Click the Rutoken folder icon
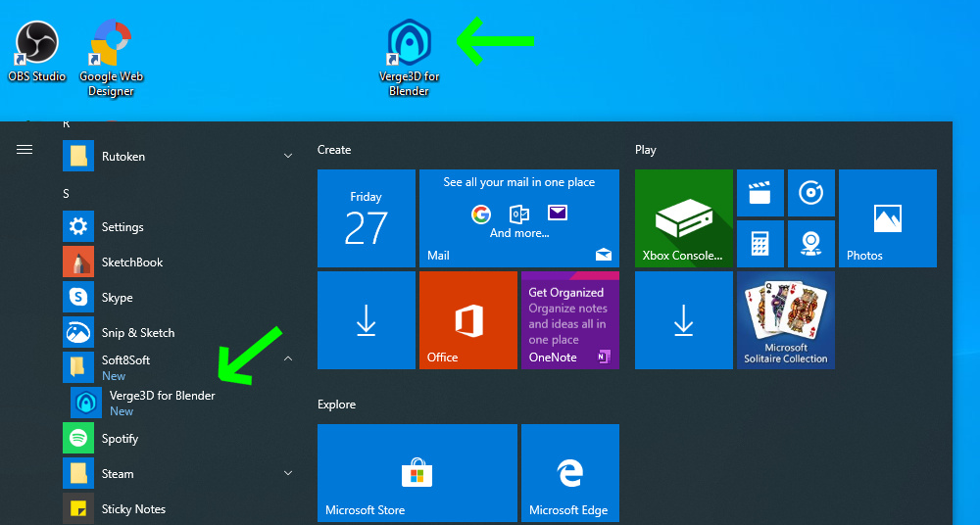Viewport: 980px width, 525px height. [78, 156]
